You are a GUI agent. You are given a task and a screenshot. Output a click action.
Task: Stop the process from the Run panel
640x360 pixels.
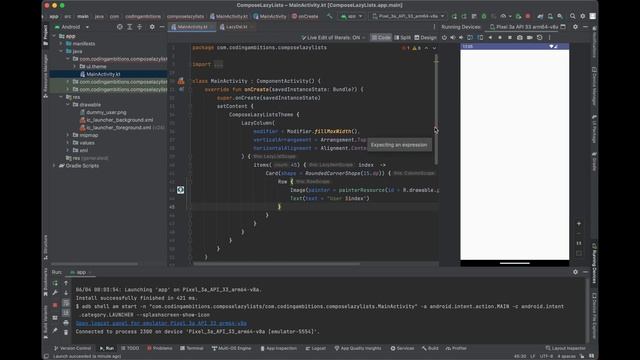pos(55,305)
